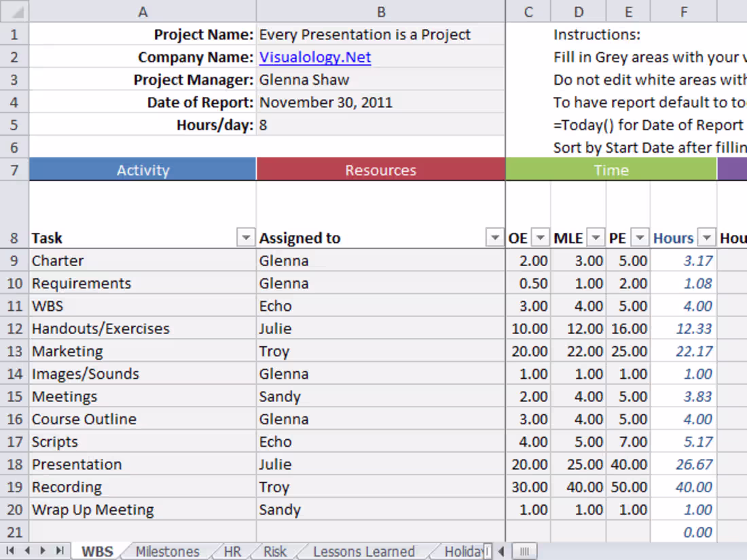Image resolution: width=747 pixels, height=560 pixels.
Task: Go to last sheet tab arrow
Action: [x=60, y=551]
